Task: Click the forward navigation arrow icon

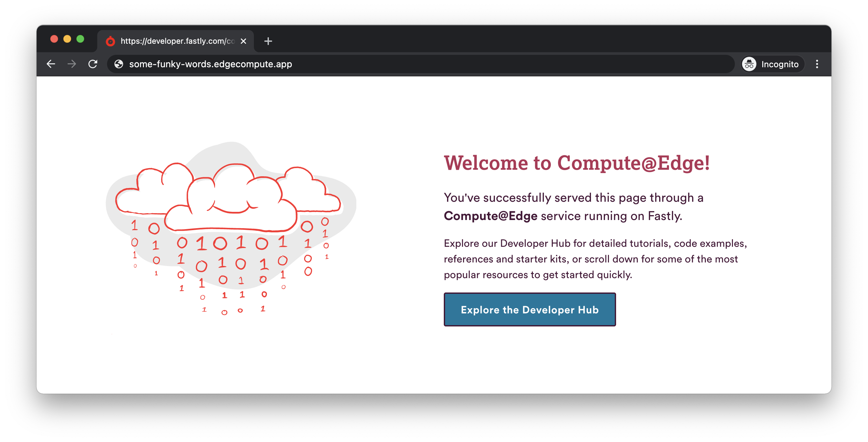Action: pos(71,64)
